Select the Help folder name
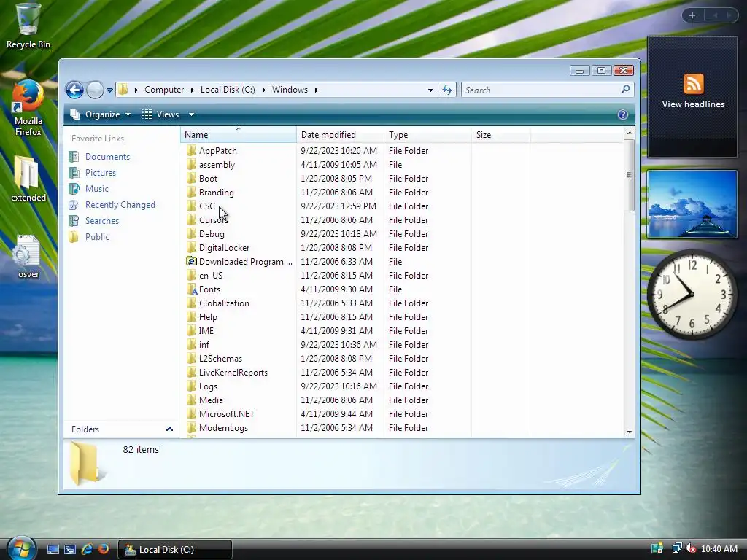Screen dimensions: 747x560 (x=208, y=316)
